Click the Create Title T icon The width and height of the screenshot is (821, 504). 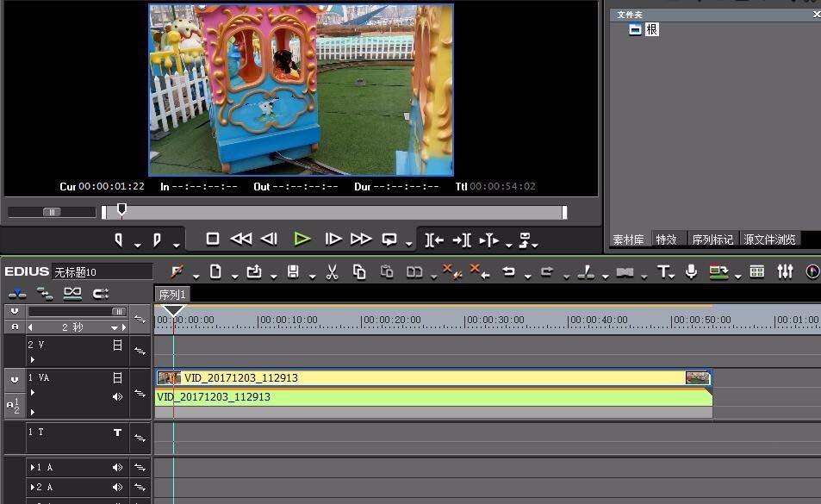(663, 271)
